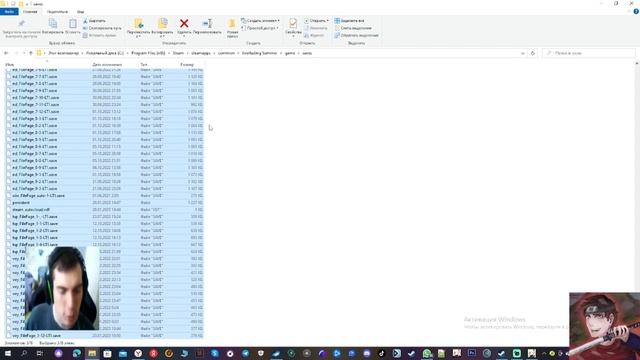Go up one folder with Up arrow
Viewport: 640px width, 360px height.
click(x=31, y=53)
